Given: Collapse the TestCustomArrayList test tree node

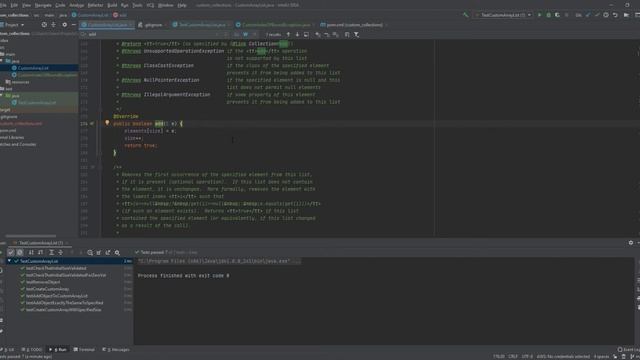Looking at the screenshot, I should pos(9,261).
